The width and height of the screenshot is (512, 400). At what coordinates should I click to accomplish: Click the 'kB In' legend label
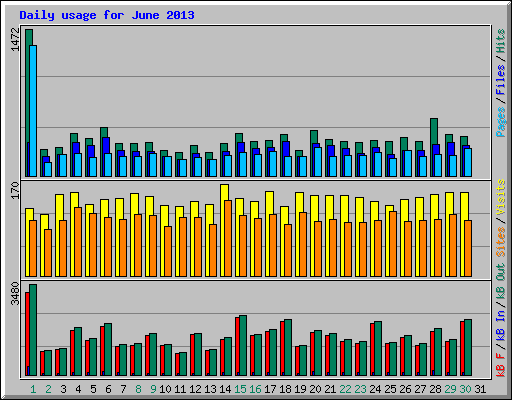501,326
